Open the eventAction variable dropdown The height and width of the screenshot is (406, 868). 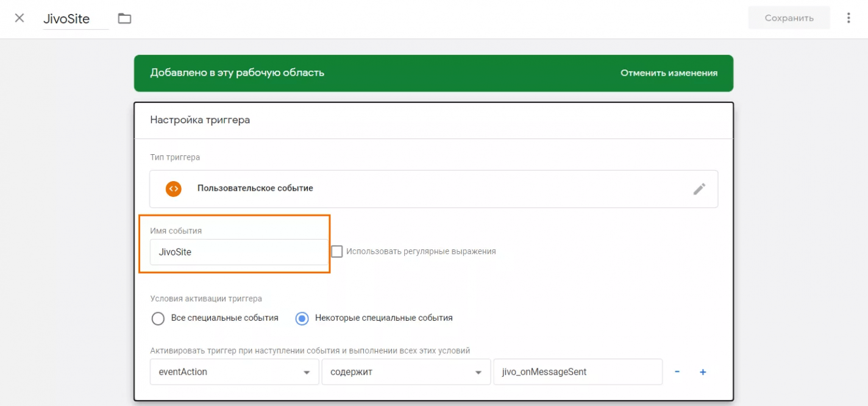[x=235, y=372]
